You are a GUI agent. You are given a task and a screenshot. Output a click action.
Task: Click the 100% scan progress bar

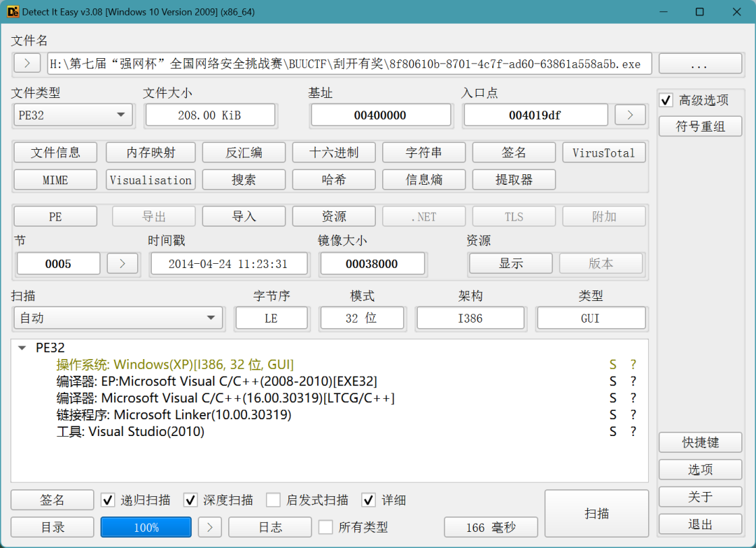coord(146,527)
